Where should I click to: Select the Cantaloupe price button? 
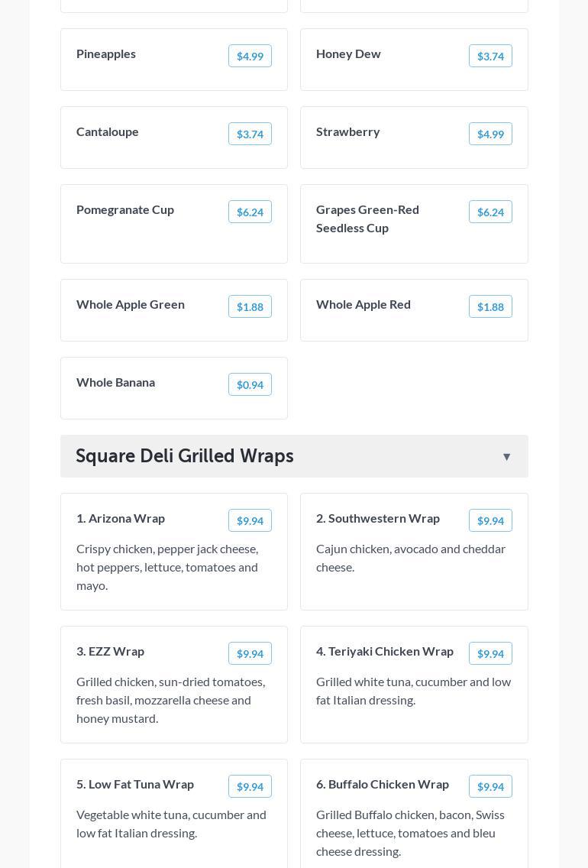pyautogui.click(x=250, y=134)
